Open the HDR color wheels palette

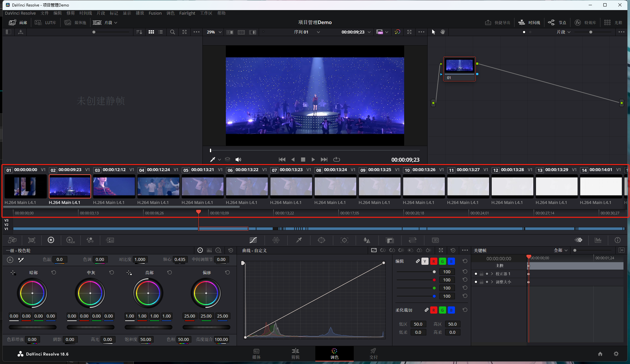pyautogui.click(x=70, y=240)
